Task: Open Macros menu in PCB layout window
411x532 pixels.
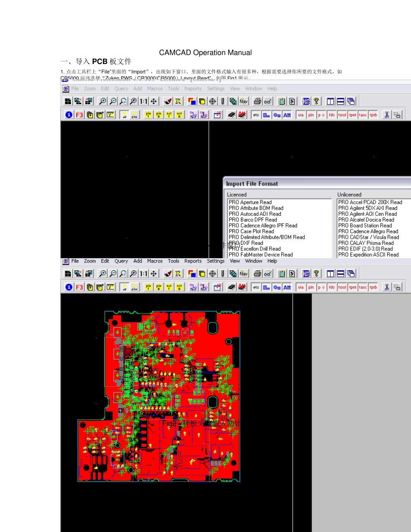Action: coord(155,261)
